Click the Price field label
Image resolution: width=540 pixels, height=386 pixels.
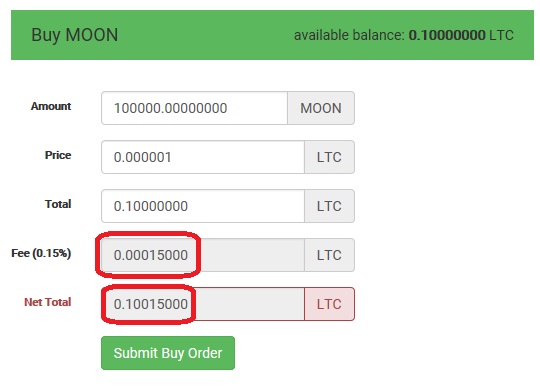[x=58, y=155]
